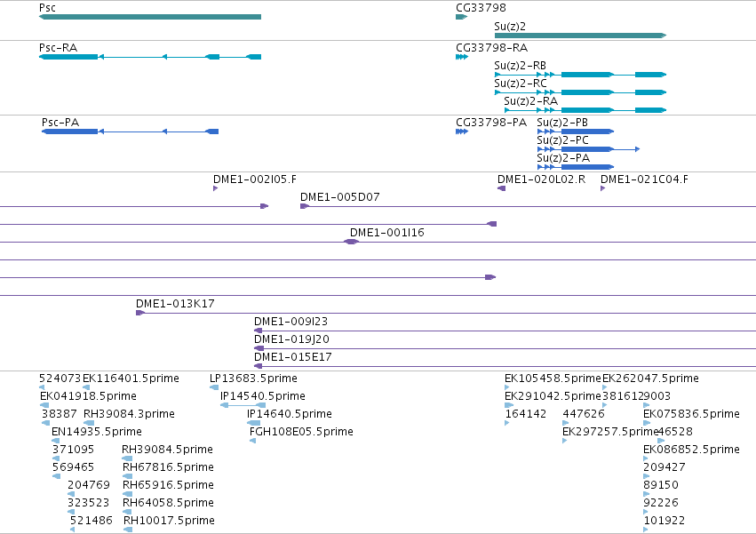Viewport: 756px width, 534px height.
Task: Select the EK262047.5prime EST arrow
Action: click(605, 387)
